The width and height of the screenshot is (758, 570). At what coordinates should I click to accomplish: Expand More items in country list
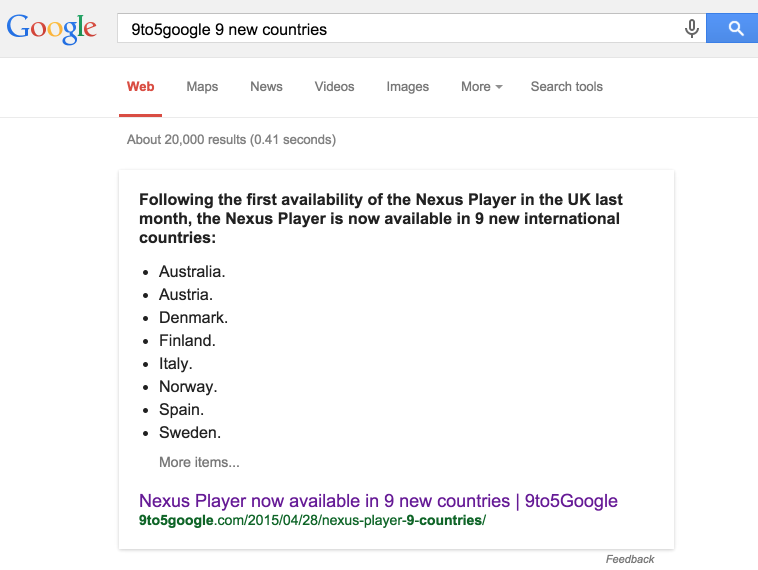click(x=199, y=462)
